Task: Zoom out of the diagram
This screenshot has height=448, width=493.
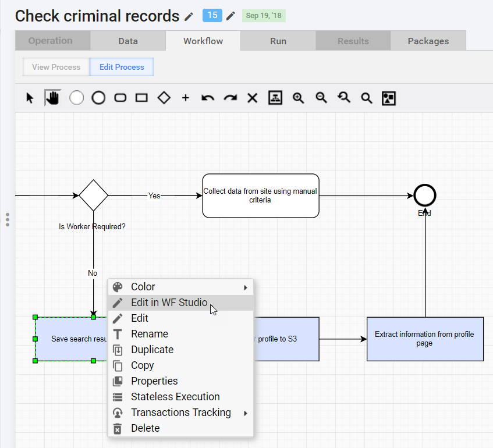Action: pyautogui.click(x=321, y=98)
